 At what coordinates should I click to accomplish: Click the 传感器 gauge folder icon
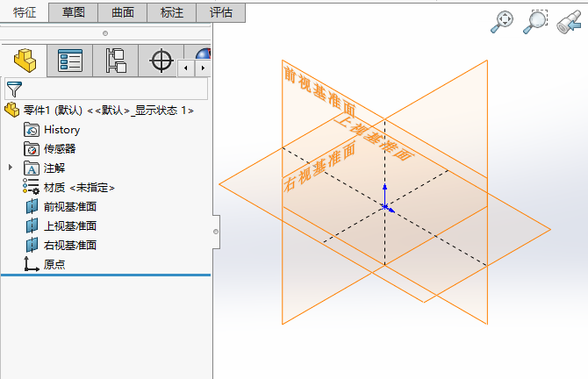coord(32,149)
